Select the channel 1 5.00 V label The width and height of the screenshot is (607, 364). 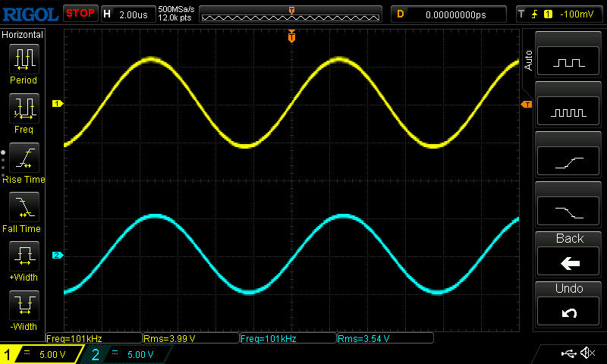point(52,354)
